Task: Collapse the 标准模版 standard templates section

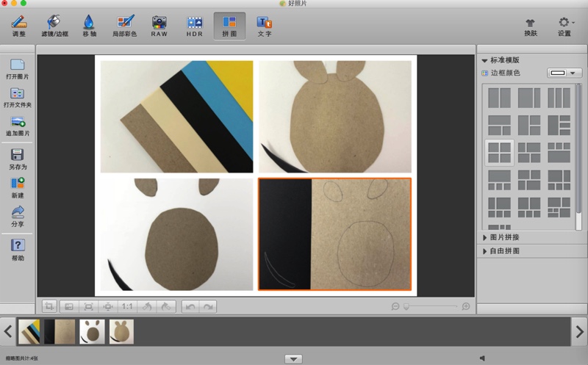Action: click(484, 60)
